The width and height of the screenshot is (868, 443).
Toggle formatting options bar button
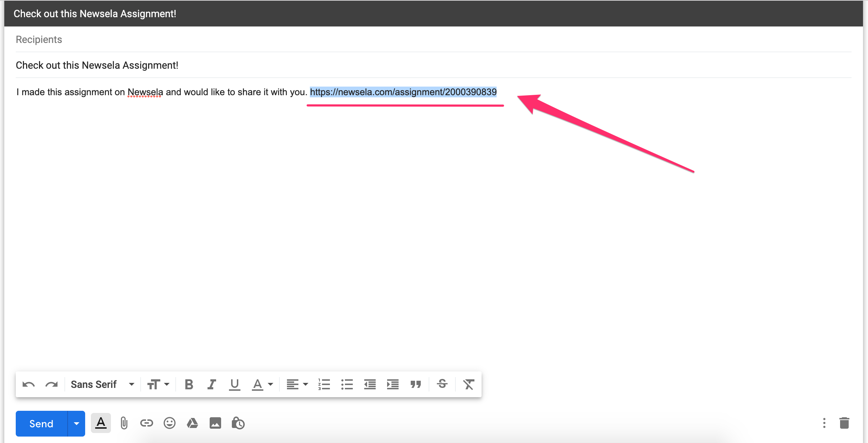click(101, 423)
